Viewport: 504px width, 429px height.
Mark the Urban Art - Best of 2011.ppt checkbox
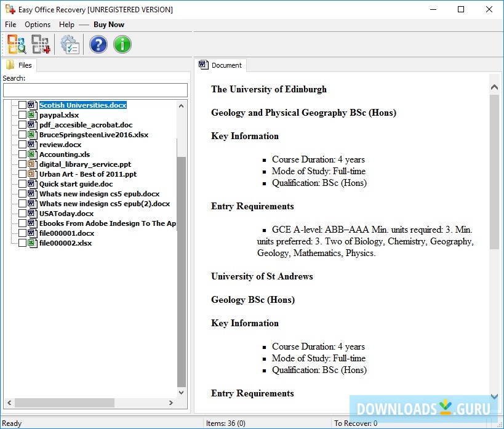click(x=22, y=174)
